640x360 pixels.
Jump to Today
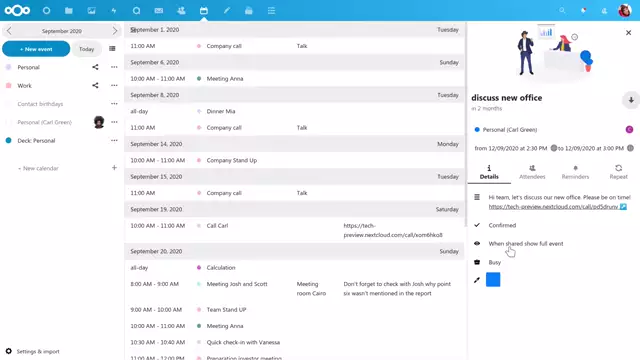[87, 49]
